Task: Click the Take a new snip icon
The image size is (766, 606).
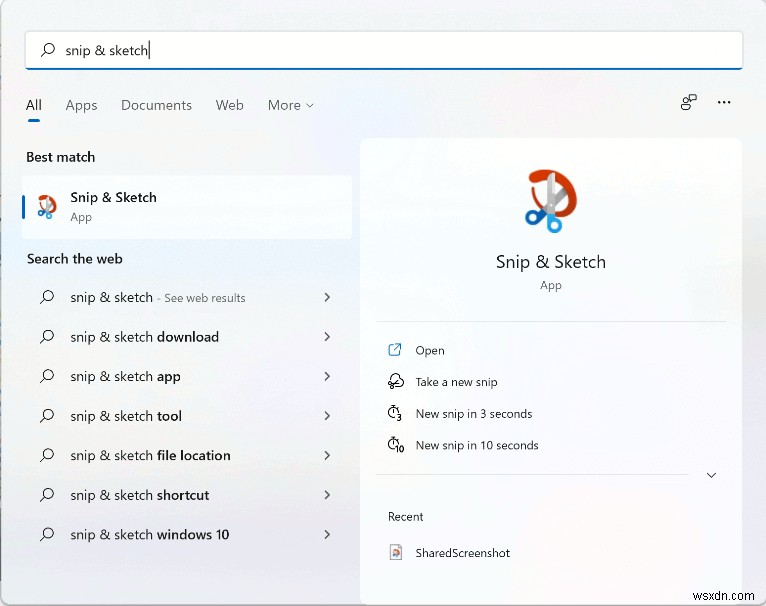Action: click(395, 381)
